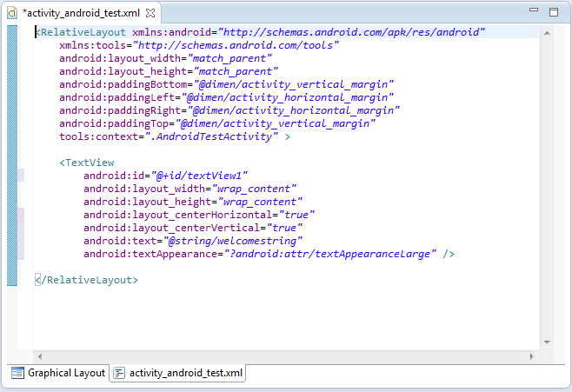The height and width of the screenshot is (392, 572).
Task: Maximize the editor pane
Action: [x=554, y=12]
